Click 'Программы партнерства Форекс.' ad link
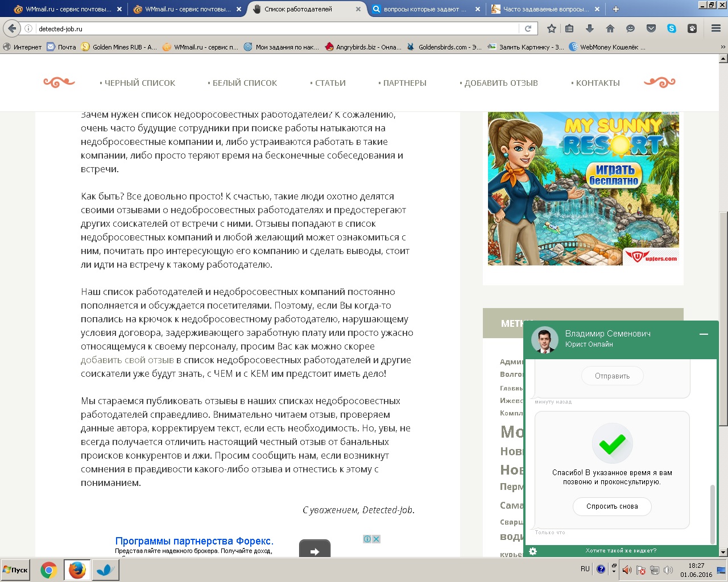Screen dimensions: 728x582 point(195,541)
